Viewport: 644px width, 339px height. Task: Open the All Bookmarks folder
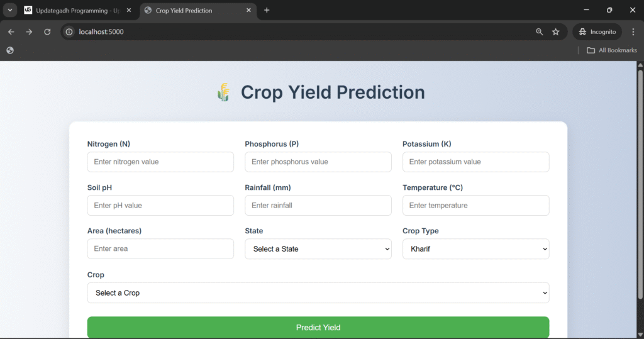tap(611, 50)
